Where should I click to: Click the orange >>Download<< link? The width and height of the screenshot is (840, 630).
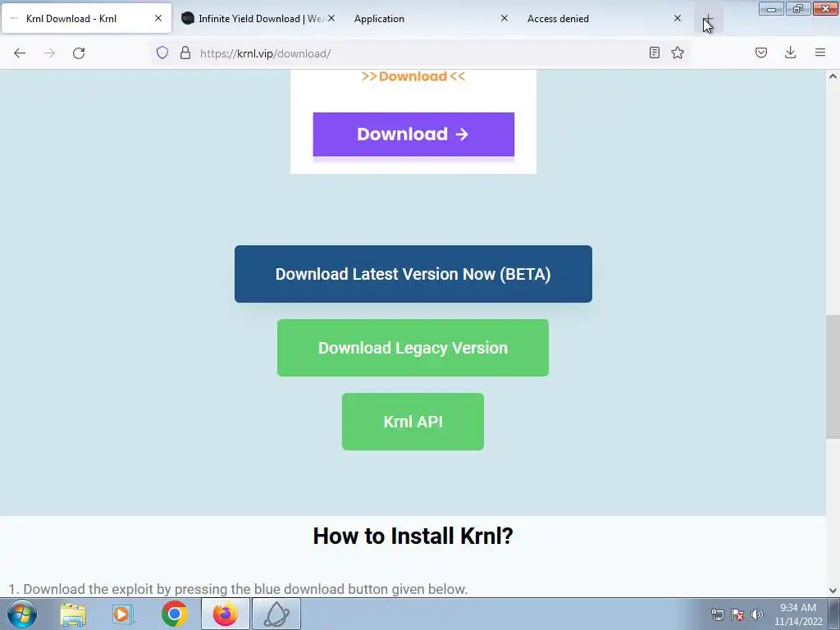click(x=413, y=76)
